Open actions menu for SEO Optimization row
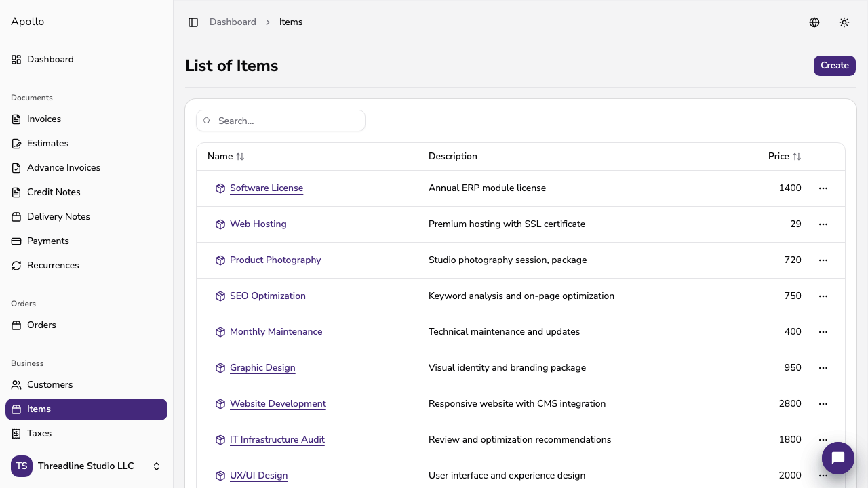Image resolution: width=868 pixels, height=488 pixels. (x=823, y=296)
